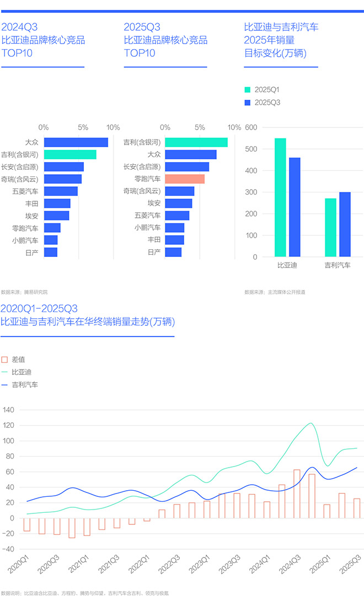Click the 2024Q1 label on the x-axis
This screenshot has width=364, height=606.
259,564
